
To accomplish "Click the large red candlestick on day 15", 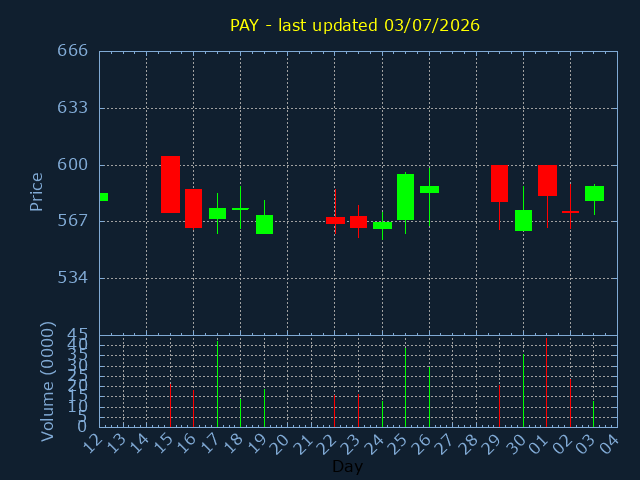I will (170, 184).
